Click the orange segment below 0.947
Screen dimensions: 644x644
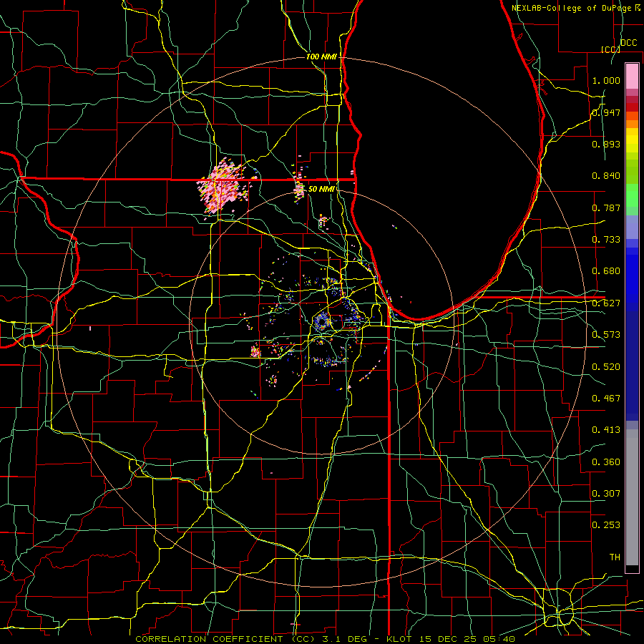click(x=632, y=116)
